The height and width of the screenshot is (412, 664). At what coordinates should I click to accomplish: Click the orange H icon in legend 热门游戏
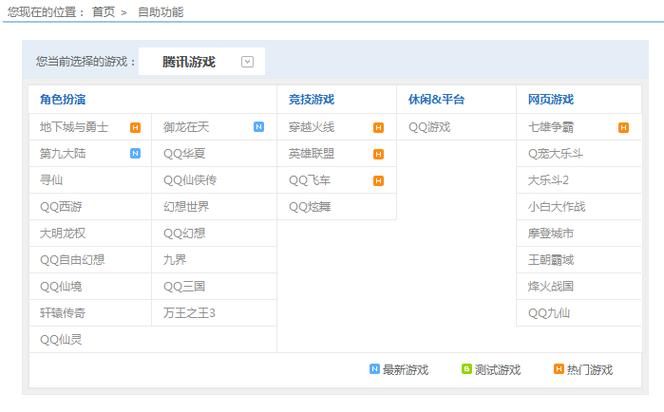559,369
